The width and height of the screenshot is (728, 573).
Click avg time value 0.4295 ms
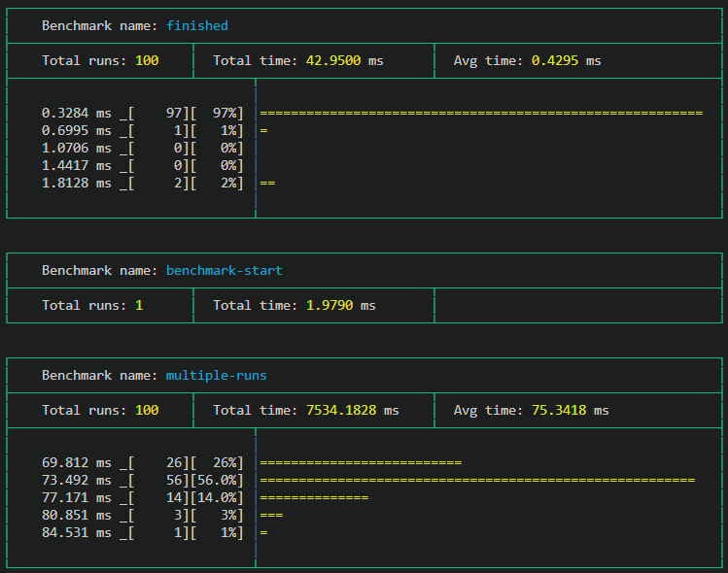(x=566, y=61)
